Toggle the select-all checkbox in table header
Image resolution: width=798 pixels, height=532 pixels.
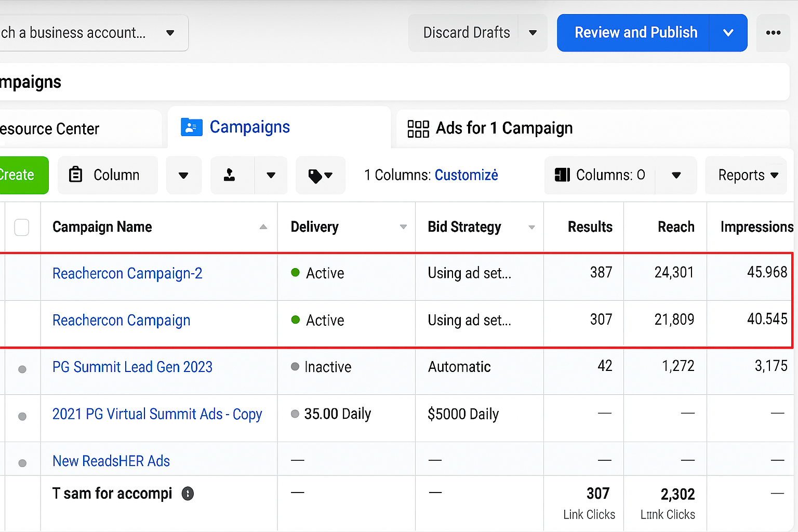click(x=22, y=227)
